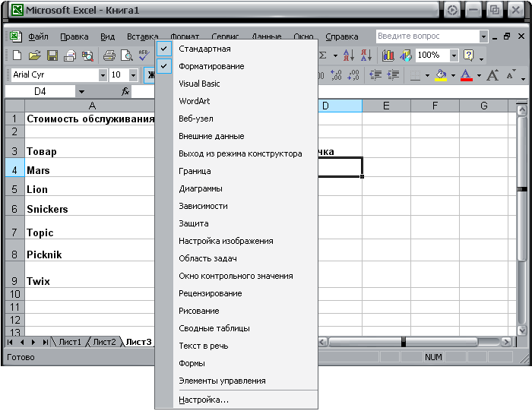This screenshot has width=532, height=411.
Task: Toggle bold with the Ж button
Action: 150,75
